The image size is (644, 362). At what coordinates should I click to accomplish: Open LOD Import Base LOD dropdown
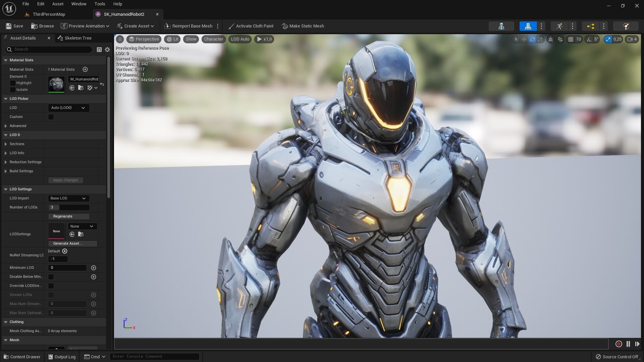coord(69,198)
